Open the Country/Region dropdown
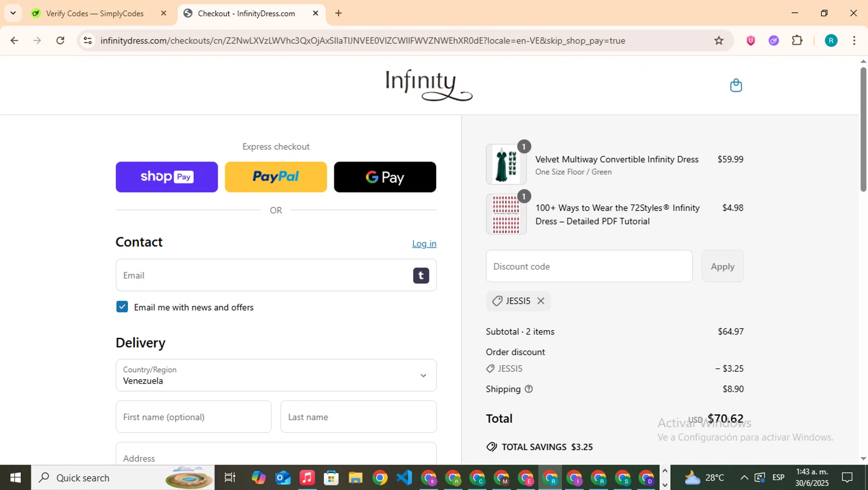Image resolution: width=868 pixels, height=490 pixels. click(276, 375)
